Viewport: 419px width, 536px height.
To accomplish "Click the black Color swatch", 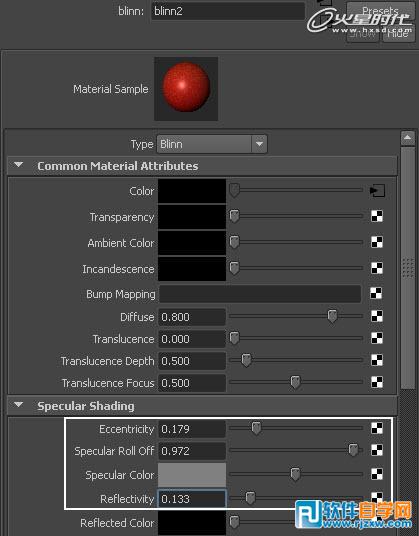I will click(x=192, y=191).
